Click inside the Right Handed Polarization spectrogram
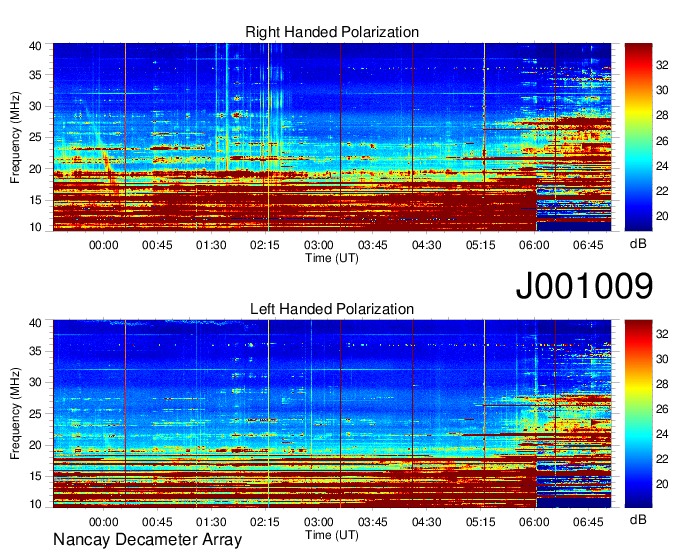Image resolution: width=680 pixels, height=552 pixels. pyautogui.click(x=332, y=137)
